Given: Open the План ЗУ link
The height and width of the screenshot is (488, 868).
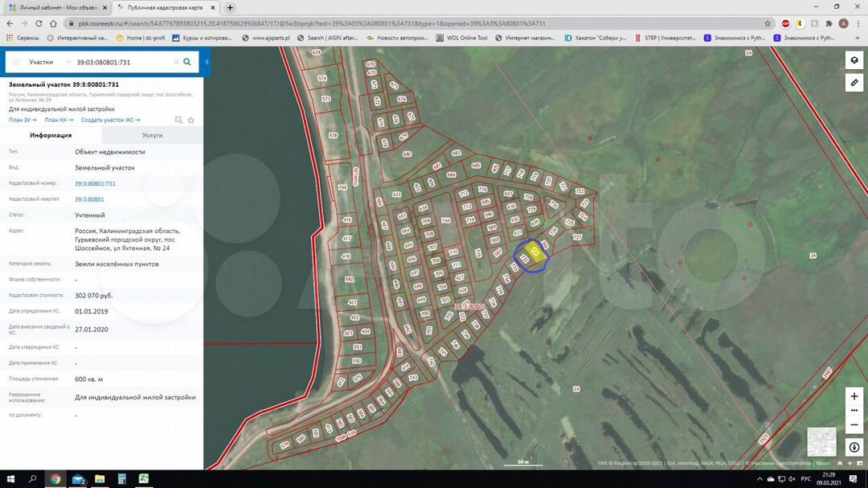Looking at the screenshot, I should [23, 120].
